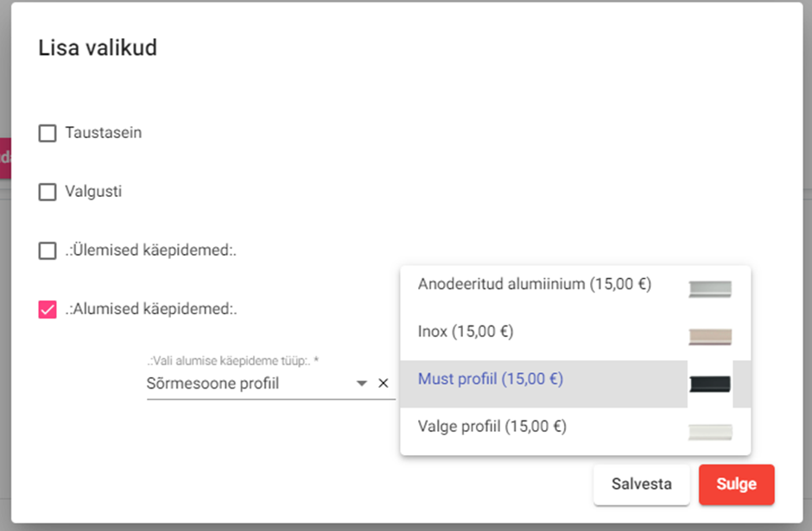Select Must profiil (15,00 €) option
812x531 pixels.
click(490, 379)
